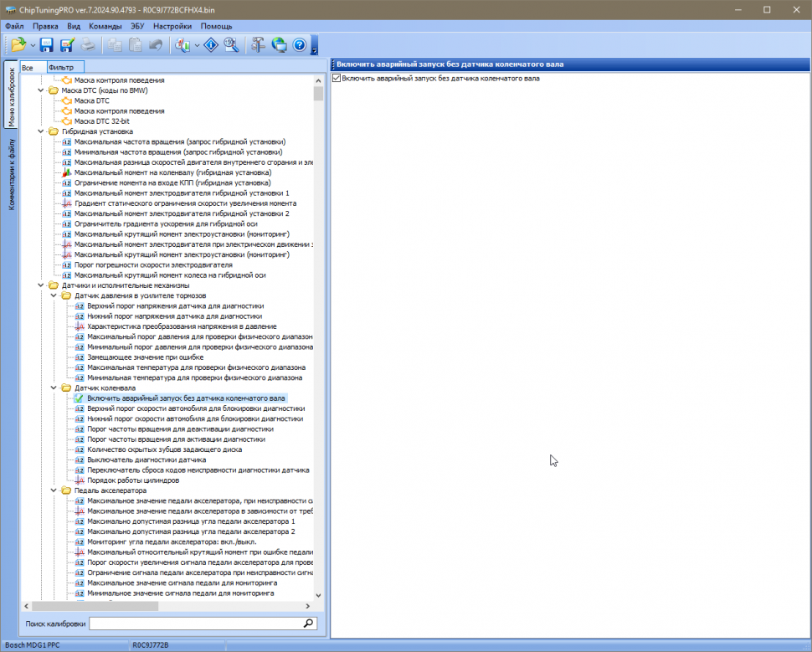
Task: Click the save-with-pencil toolbar icon
Action: pos(66,45)
